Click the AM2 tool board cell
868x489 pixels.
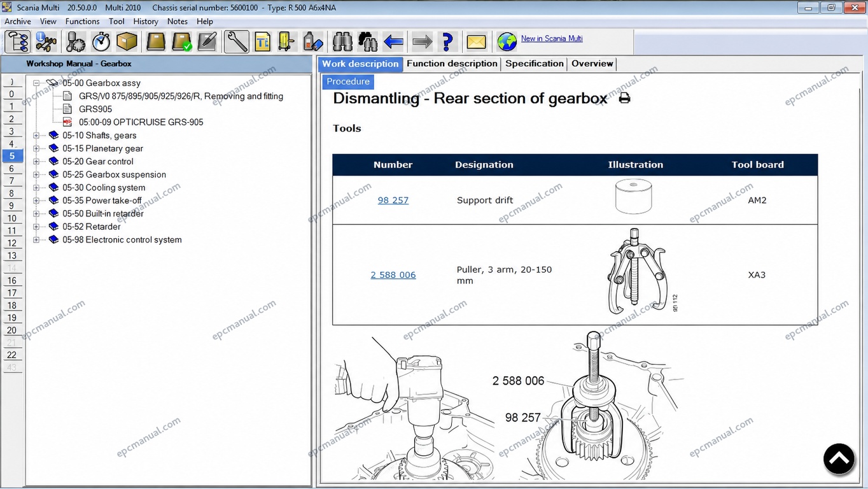[757, 200]
